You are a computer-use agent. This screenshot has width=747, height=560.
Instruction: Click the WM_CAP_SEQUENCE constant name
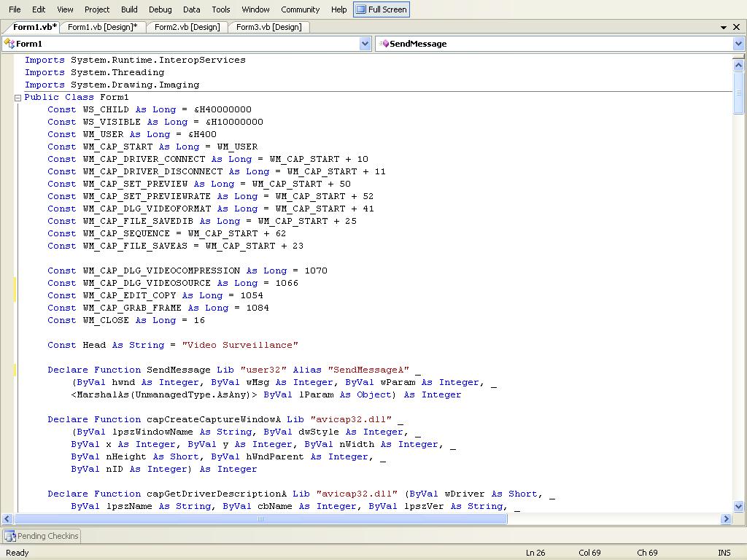[x=126, y=234]
